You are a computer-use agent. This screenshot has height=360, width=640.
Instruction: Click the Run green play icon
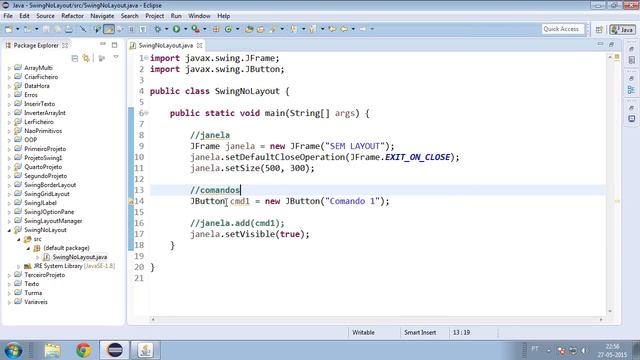coord(176,29)
